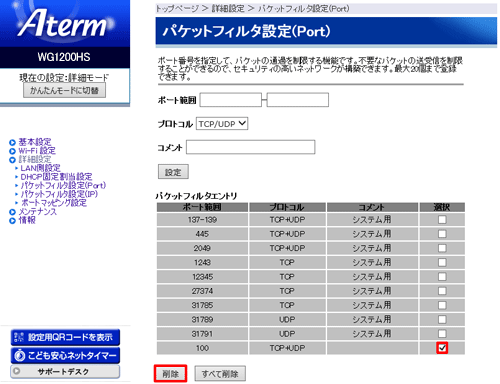Open DHCP固定割当設定 page
The width and height of the screenshot is (500, 384).
56,177
